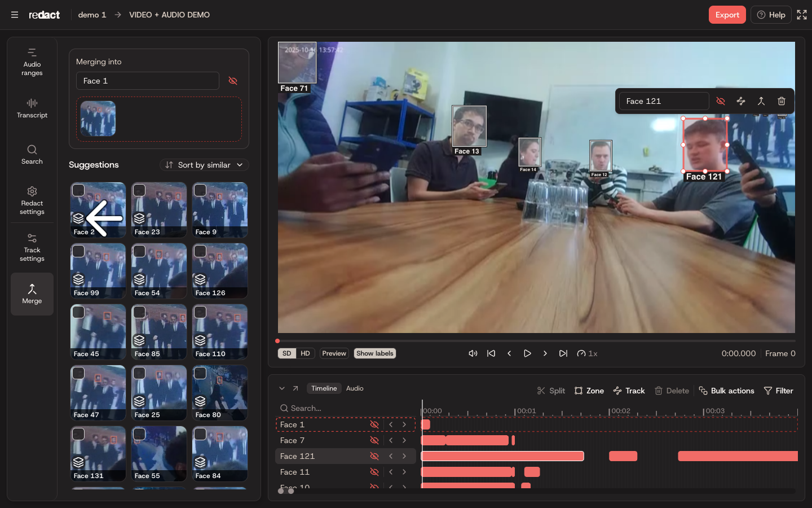Switch to Timeline tab

324,388
